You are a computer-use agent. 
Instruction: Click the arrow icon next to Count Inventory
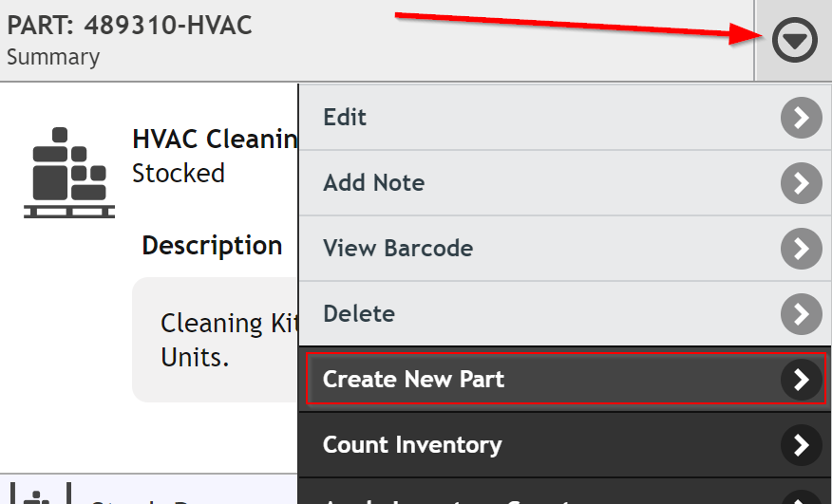click(802, 445)
